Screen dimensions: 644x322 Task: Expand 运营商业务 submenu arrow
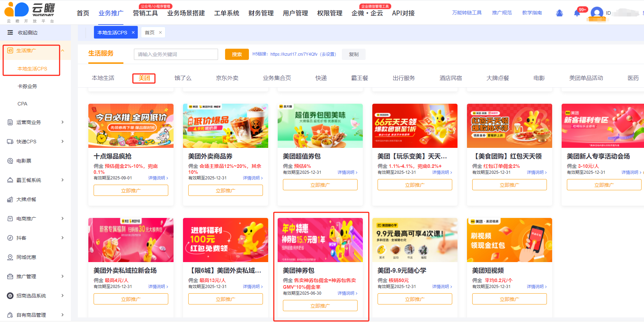pyautogui.click(x=63, y=122)
